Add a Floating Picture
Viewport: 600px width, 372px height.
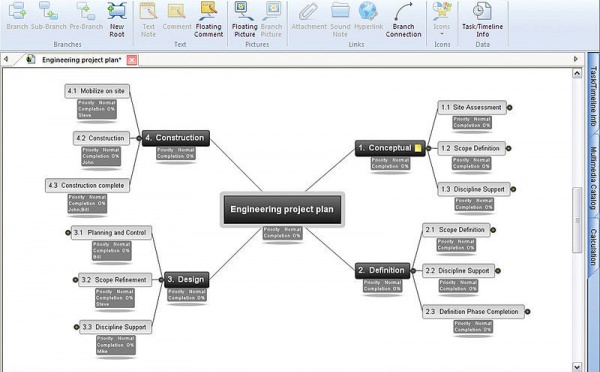point(245,20)
